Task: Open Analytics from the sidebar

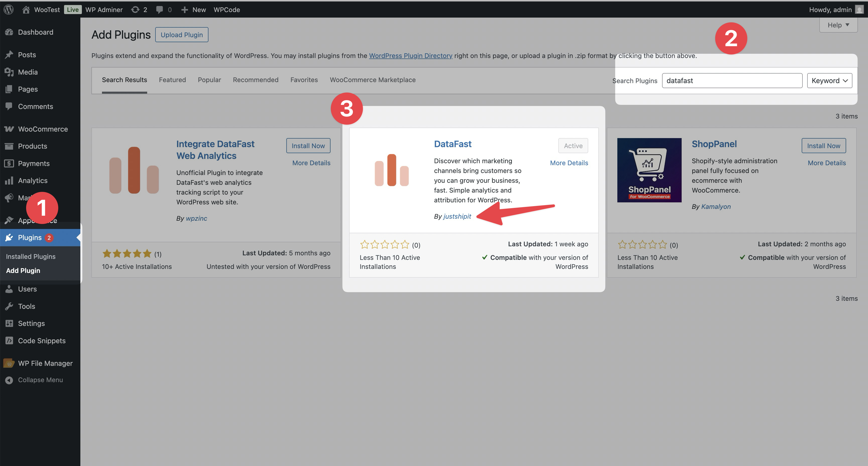Action: click(32, 180)
